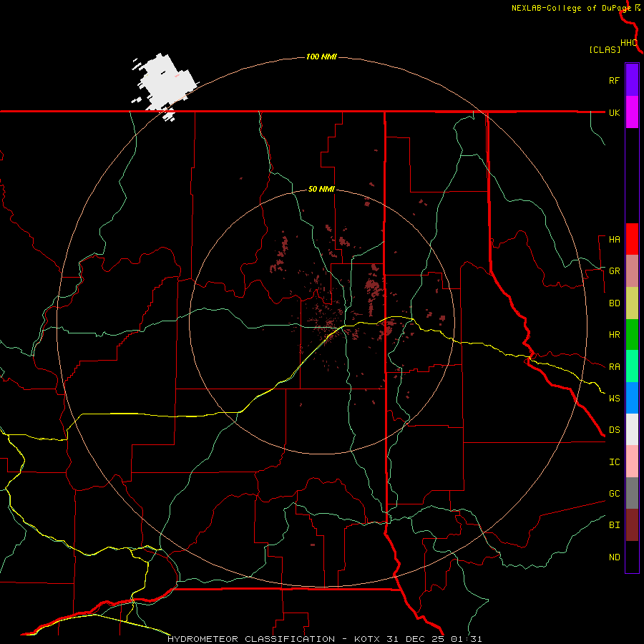Click the UK legend label
The image size is (644, 644).
click(x=614, y=112)
